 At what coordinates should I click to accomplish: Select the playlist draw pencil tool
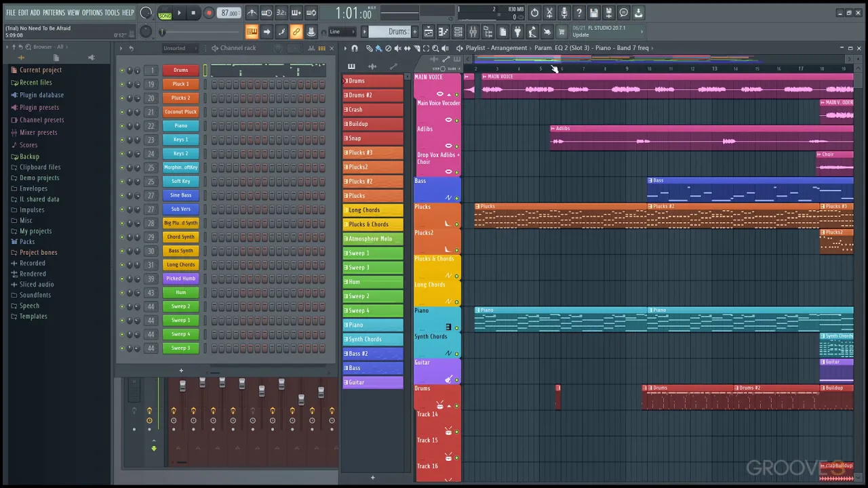[x=370, y=48]
